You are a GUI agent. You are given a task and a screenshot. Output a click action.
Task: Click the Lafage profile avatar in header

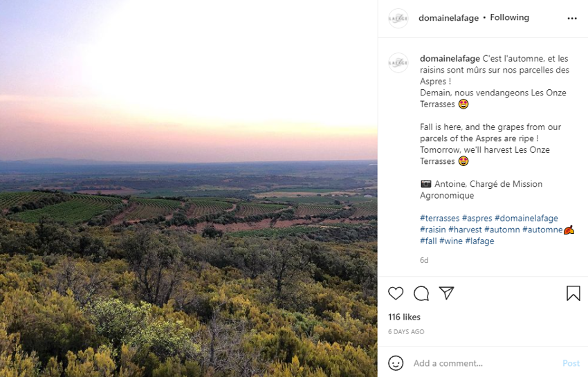point(398,19)
